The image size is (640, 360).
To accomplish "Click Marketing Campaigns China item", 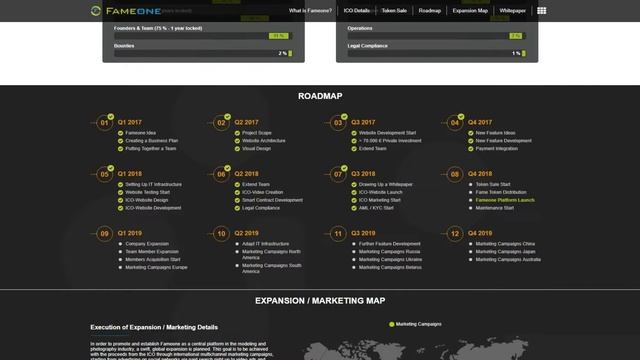I will coord(505,244).
